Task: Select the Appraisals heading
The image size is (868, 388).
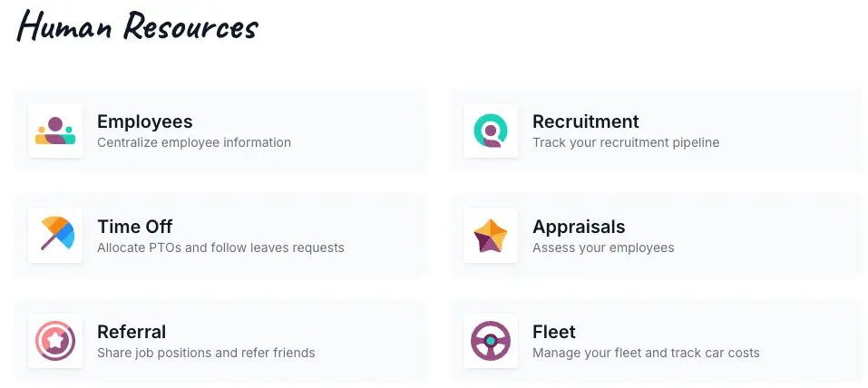Action: [579, 227]
